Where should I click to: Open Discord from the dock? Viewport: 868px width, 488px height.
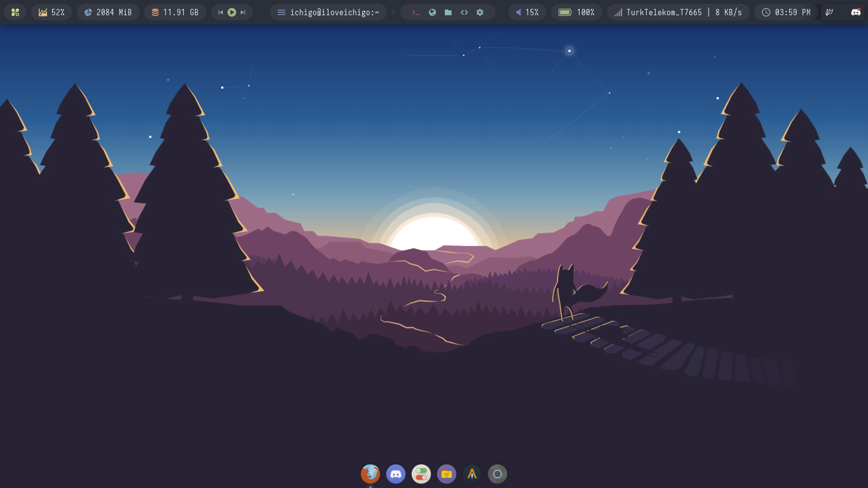coord(396,473)
